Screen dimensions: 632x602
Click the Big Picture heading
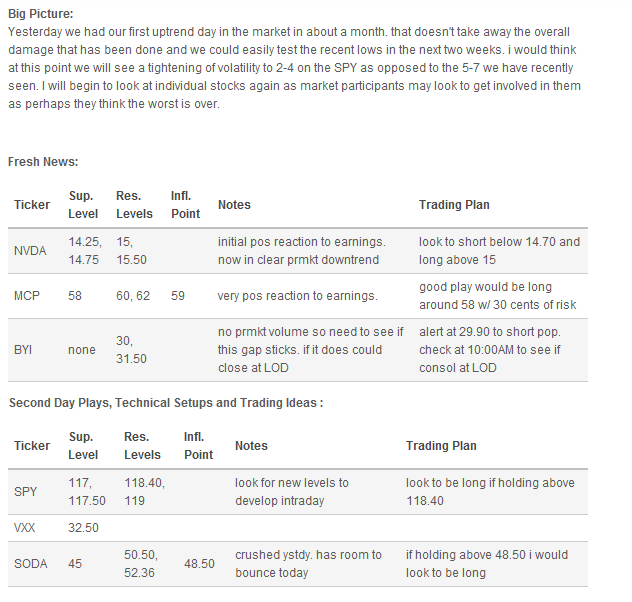[40, 13]
